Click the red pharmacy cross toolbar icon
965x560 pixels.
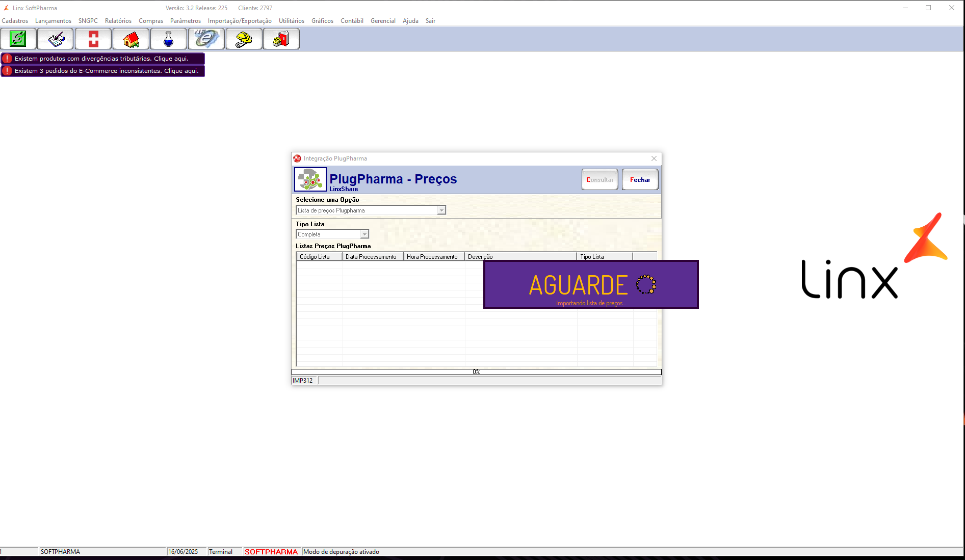(93, 39)
